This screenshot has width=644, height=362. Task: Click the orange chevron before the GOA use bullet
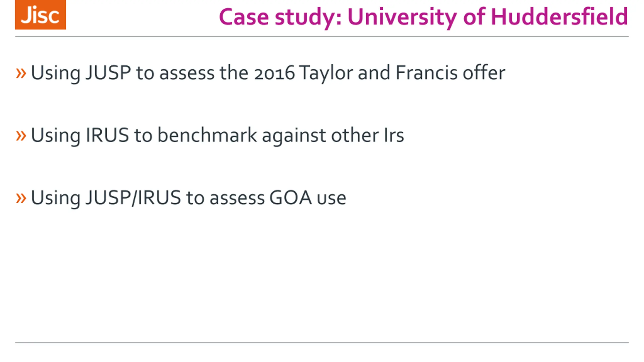[21, 198]
